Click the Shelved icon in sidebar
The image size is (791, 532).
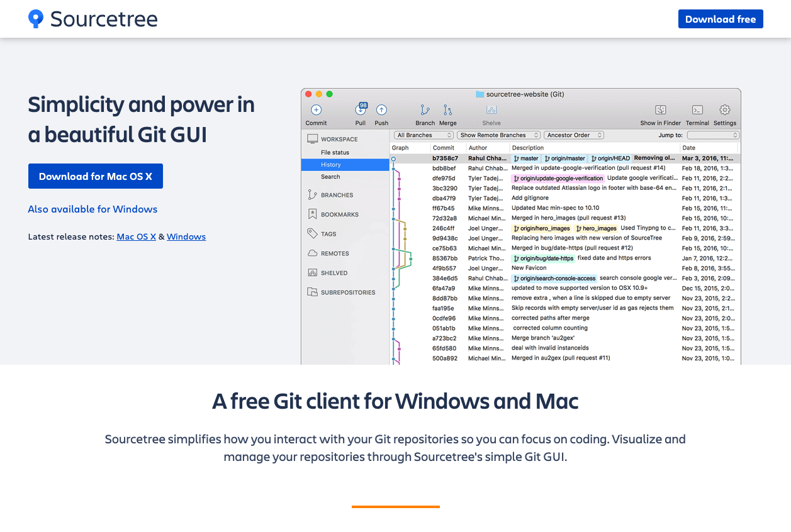point(312,273)
